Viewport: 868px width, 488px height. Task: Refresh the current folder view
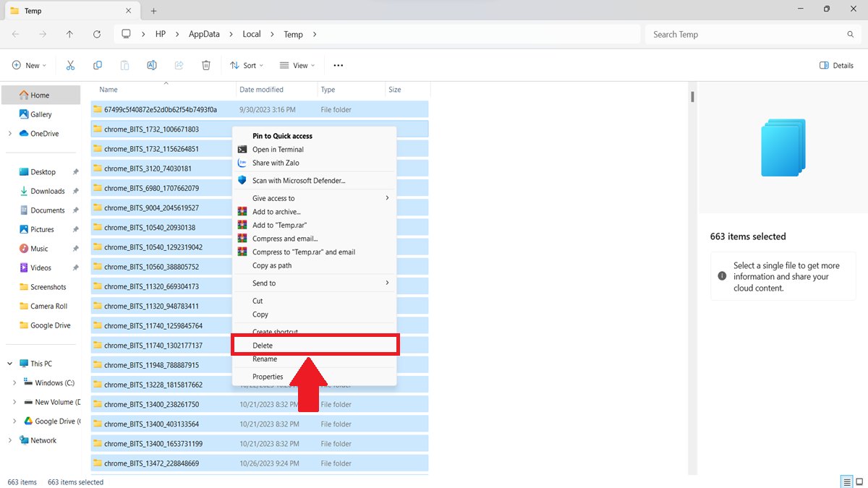pyautogui.click(x=97, y=34)
